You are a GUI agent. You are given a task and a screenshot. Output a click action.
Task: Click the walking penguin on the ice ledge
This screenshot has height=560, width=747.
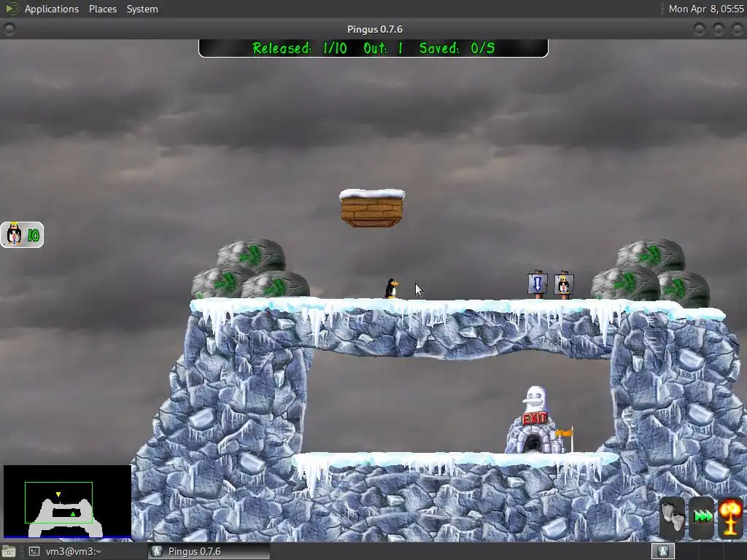coord(391,289)
